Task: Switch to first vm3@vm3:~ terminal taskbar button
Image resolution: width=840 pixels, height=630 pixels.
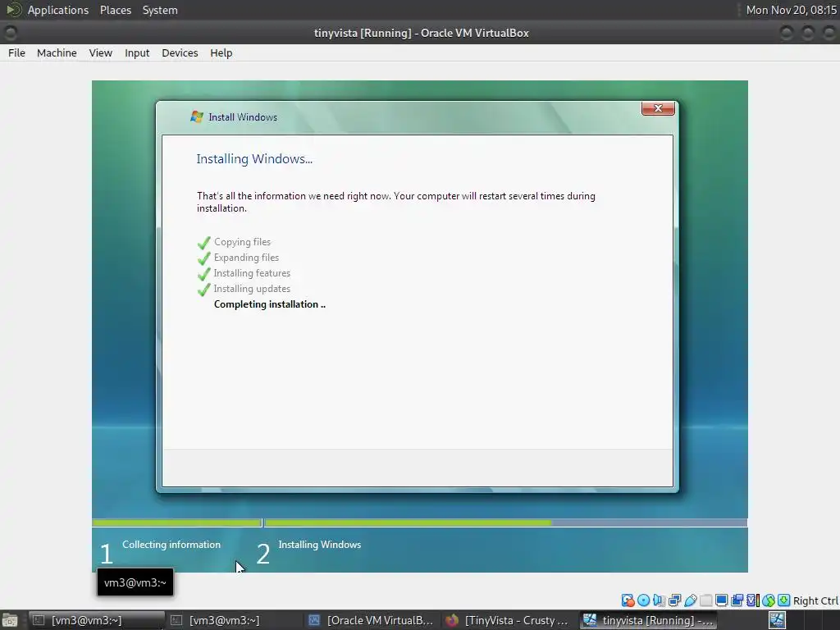Action: (97, 620)
